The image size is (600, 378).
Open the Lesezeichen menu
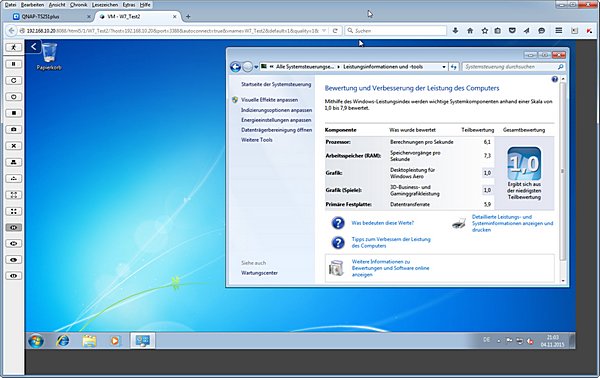click(x=105, y=5)
